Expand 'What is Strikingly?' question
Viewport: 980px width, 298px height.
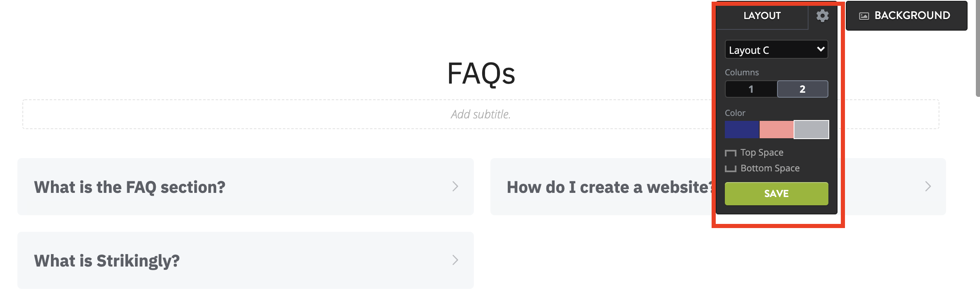tap(245, 260)
